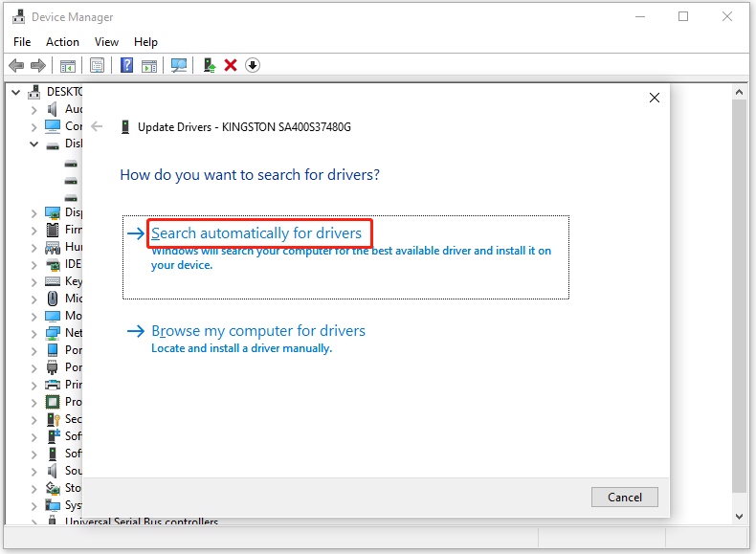Expand the Firmware category chevron
The width and height of the screenshot is (756, 554).
pyautogui.click(x=33, y=231)
